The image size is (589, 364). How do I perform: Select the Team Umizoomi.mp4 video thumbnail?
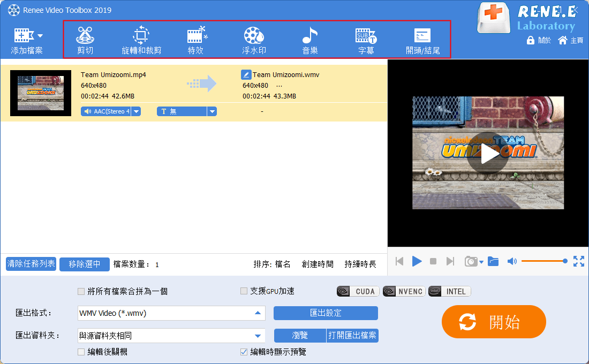coord(41,93)
